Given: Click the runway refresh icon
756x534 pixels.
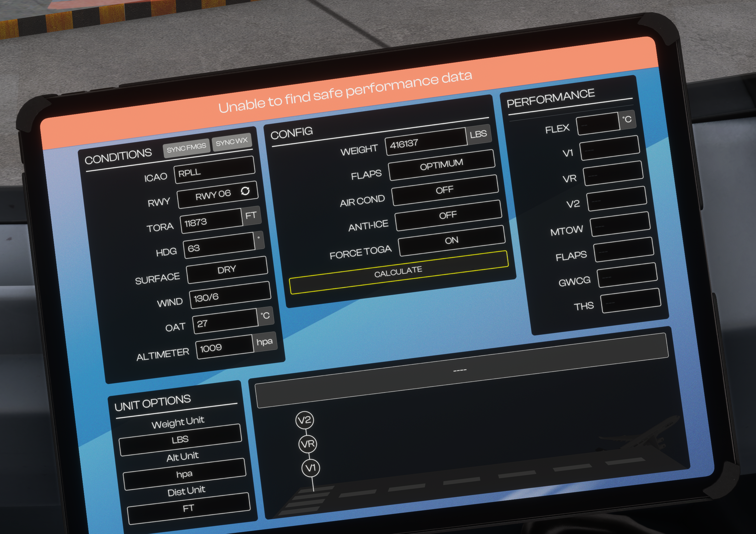Looking at the screenshot, I should 245,191.
